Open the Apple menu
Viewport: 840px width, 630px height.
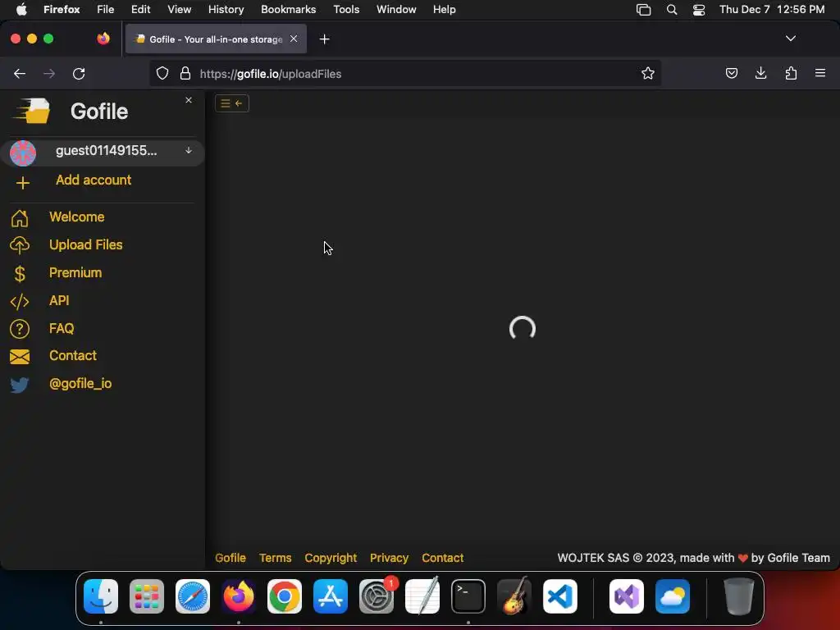point(21,9)
